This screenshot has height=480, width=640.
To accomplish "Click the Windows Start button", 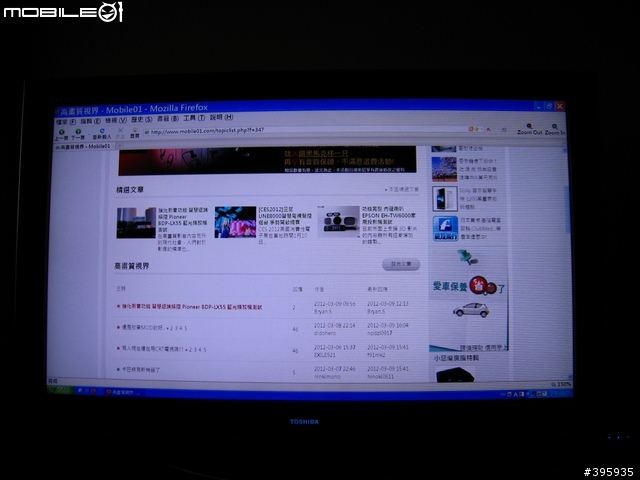I will pos(60,390).
